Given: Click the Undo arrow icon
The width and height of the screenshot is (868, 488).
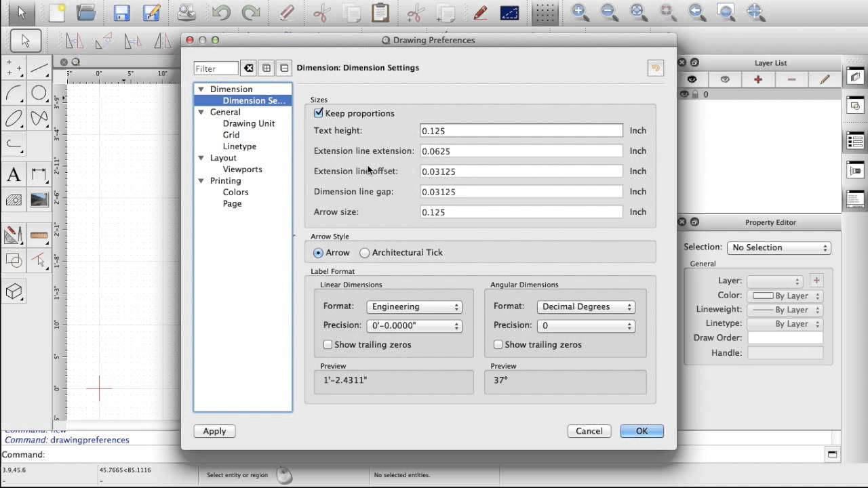Looking at the screenshot, I should 221,12.
